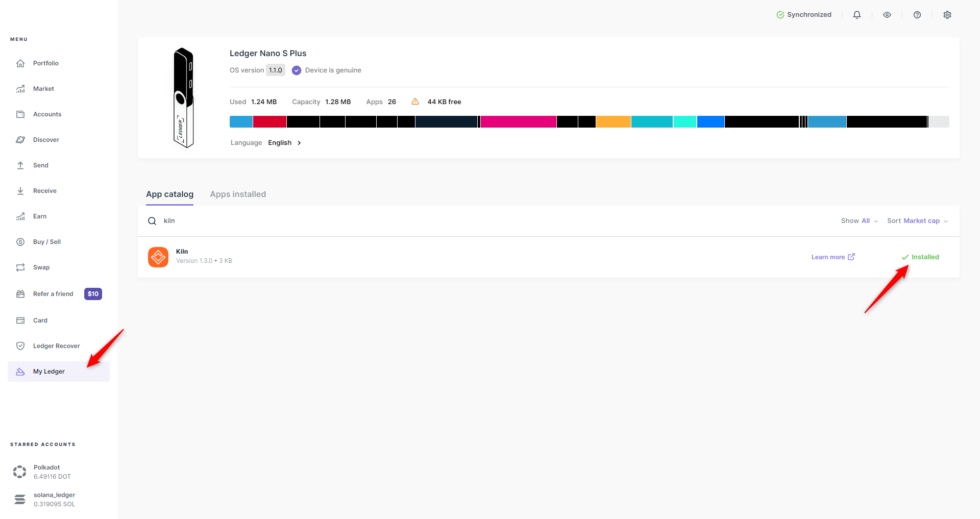This screenshot has width=980, height=519.
Task: Open the Send menu entry
Action: coord(59,165)
